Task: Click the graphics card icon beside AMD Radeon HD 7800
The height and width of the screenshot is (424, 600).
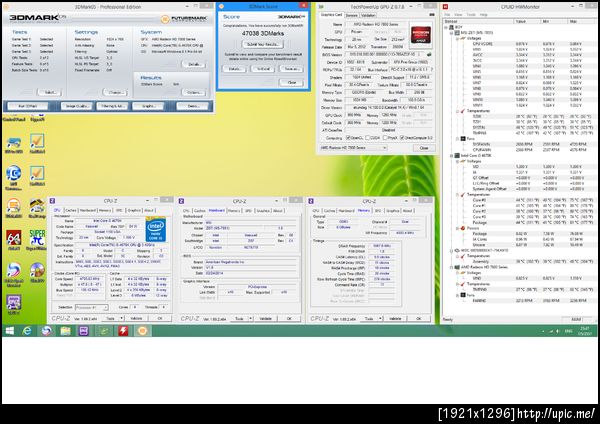Action: point(457,267)
